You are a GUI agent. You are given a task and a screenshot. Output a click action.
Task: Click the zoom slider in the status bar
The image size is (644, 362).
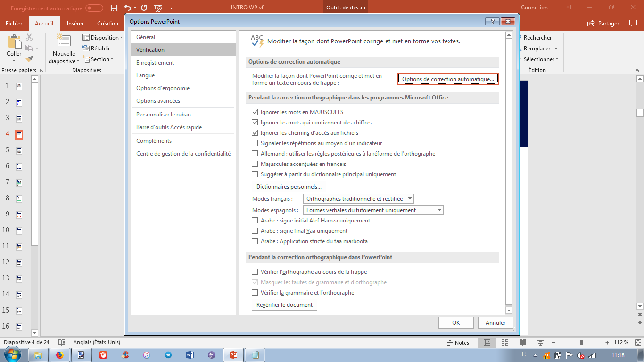point(581,342)
